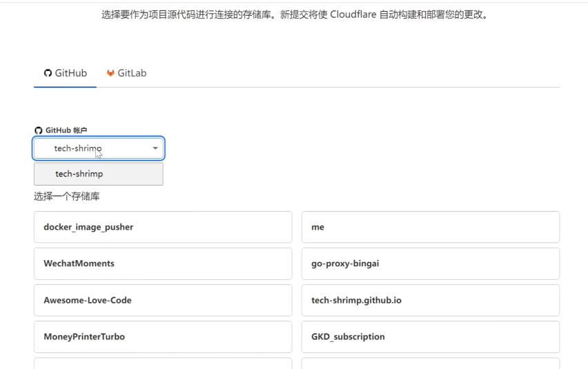Screen dimensions: 588x369
Task: Choose the tech-shrimp.github.io repository
Action: (x=431, y=300)
